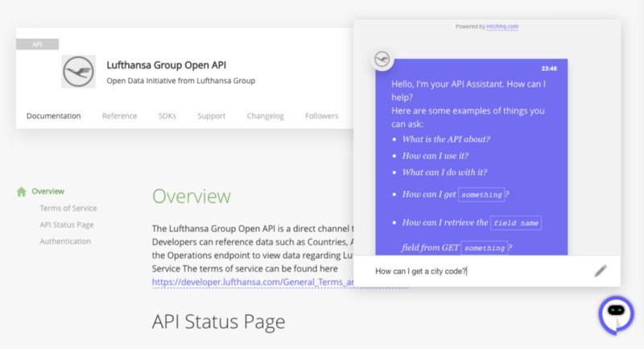Click the 23:40 message timestamp
This screenshot has width=644, height=349.
(x=549, y=69)
